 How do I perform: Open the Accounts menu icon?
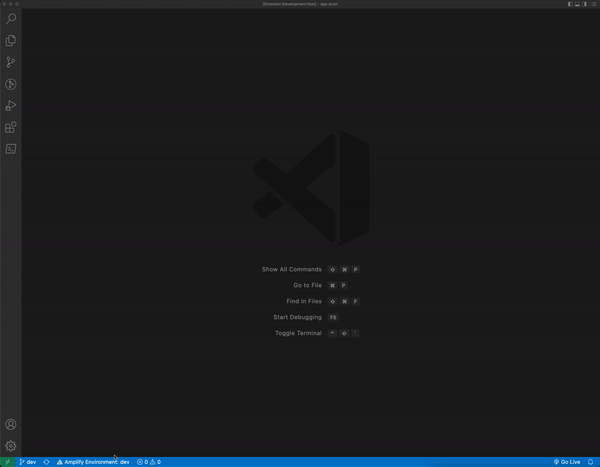click(11, 425)
